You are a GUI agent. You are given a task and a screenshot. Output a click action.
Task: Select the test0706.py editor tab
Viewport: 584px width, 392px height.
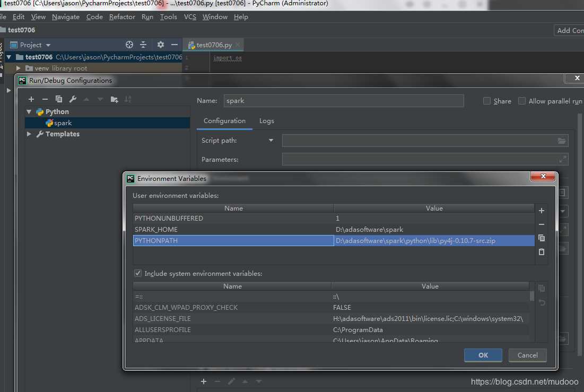(212, 45)
